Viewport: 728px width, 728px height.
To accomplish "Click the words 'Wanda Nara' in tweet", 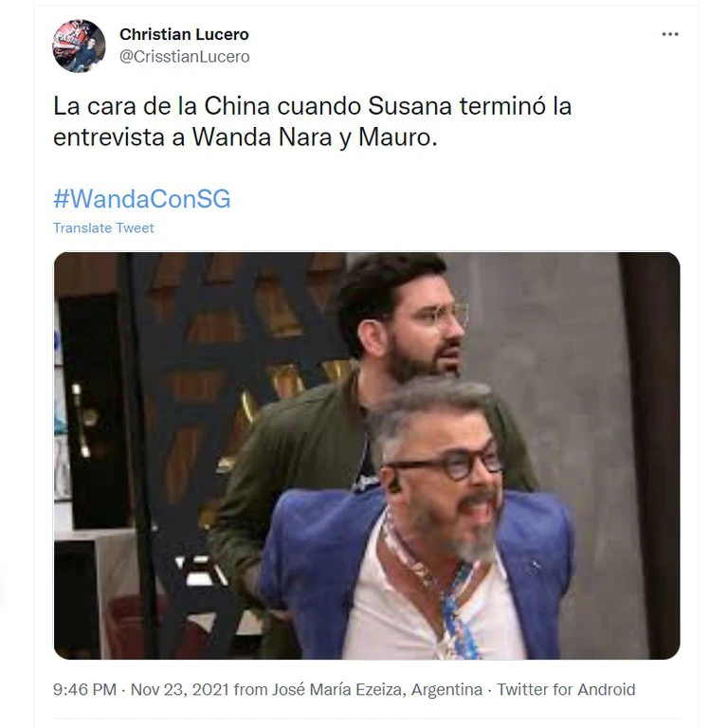I will point(263,137).
